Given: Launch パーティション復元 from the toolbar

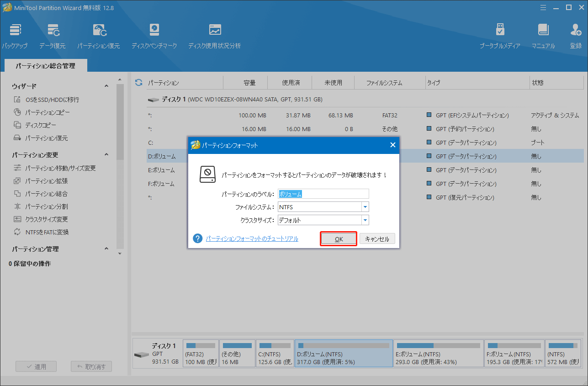Looking at the screenshot, I should click(98, 37).
